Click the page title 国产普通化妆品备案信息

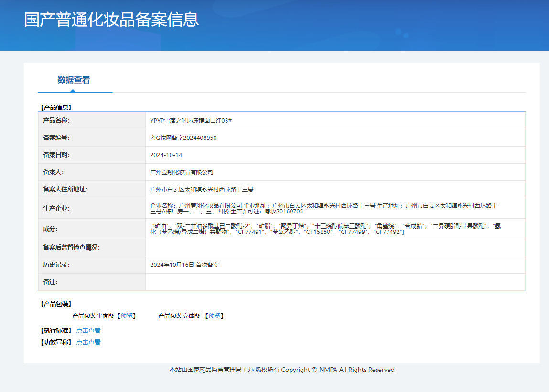point(111,20)
